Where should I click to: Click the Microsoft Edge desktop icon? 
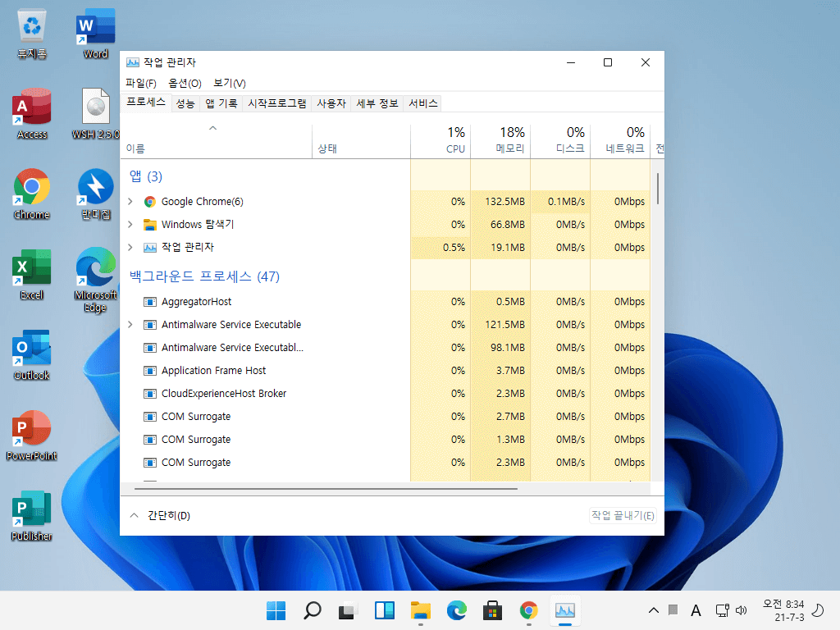click(x=95, y=280)
